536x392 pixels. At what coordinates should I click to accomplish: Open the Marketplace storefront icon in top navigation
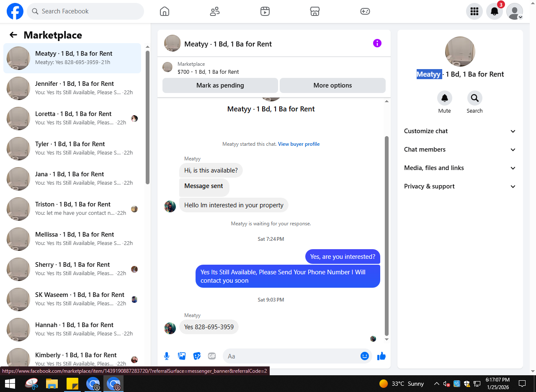315,11
